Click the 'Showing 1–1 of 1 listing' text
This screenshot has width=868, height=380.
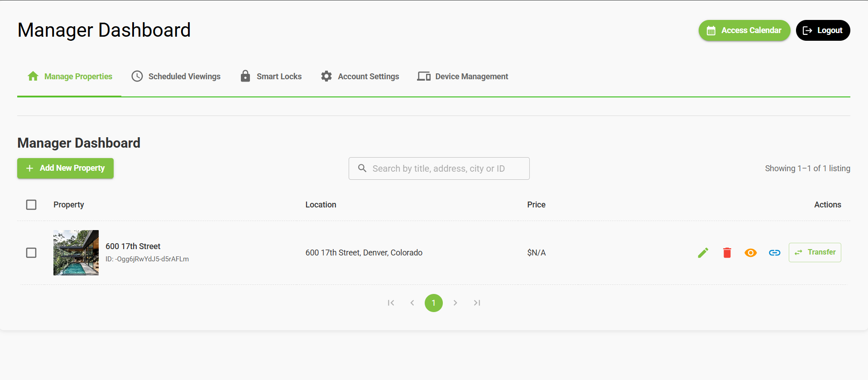pyautogui.click(x=808, y=168)
